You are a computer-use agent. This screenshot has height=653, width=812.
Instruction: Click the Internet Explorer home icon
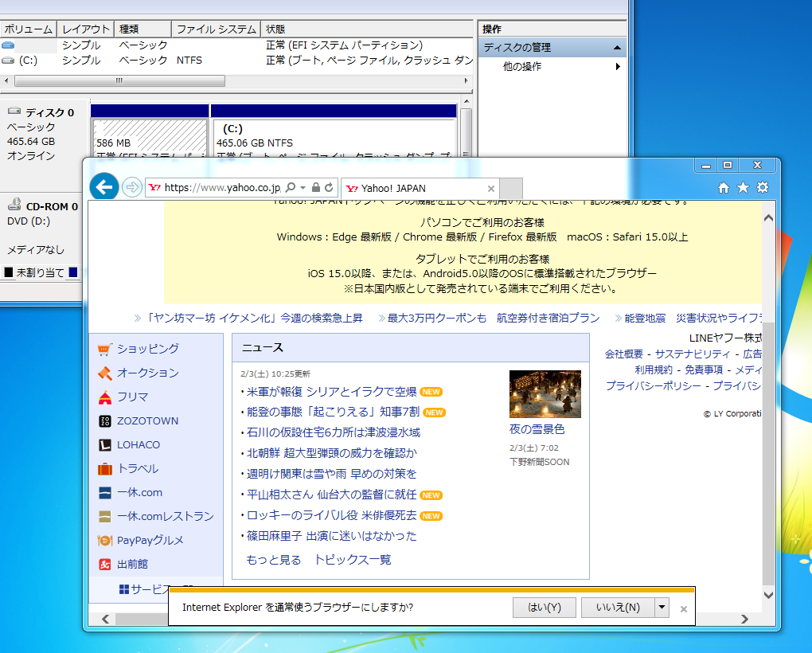722,188
